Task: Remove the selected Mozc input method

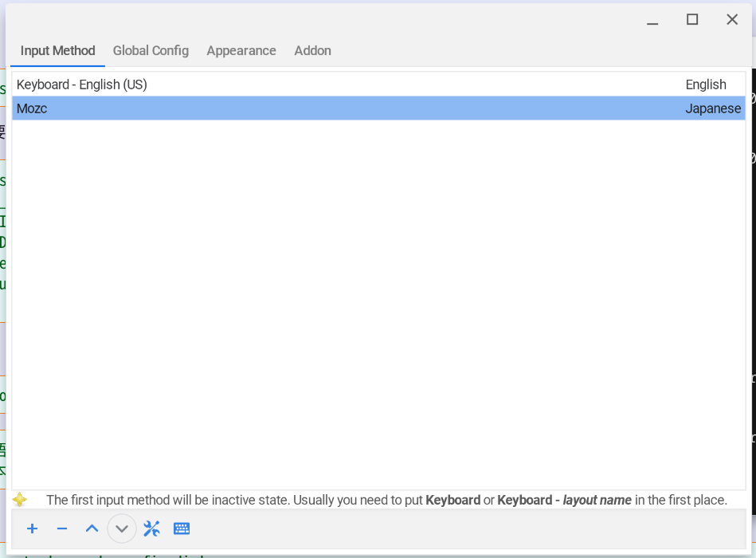Action: point(62,528)
